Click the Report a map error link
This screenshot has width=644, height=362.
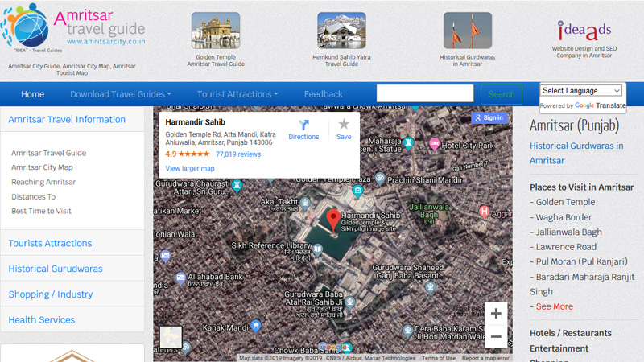coord(485,358)
